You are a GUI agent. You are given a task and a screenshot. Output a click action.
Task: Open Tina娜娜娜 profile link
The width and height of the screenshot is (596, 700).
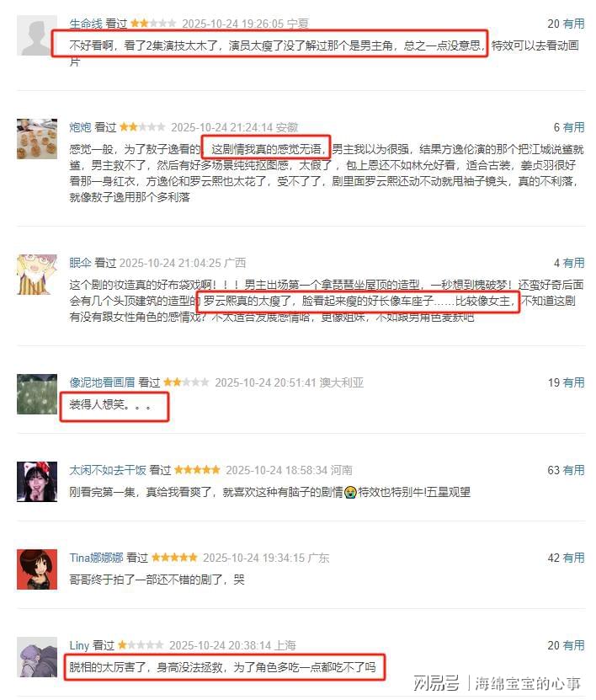click(x=96, y=558)
